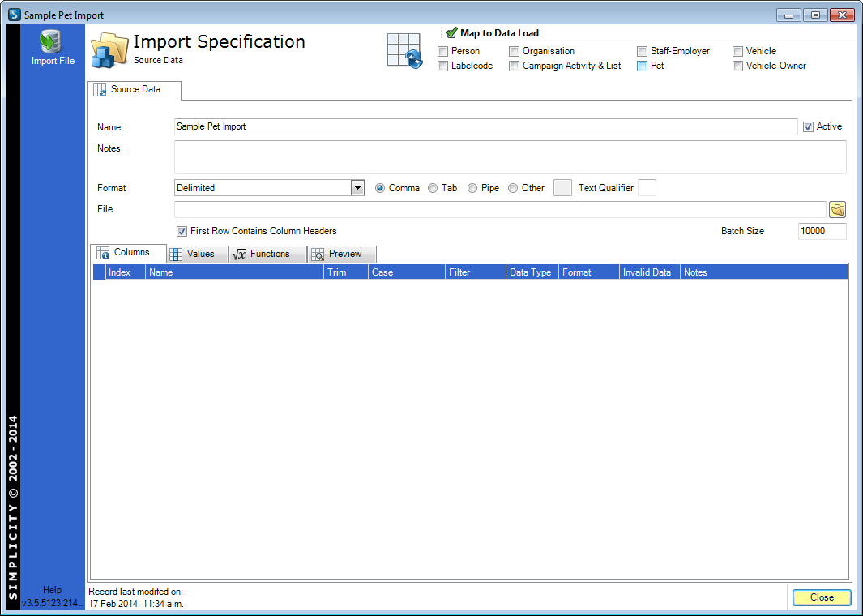Viewport: 863px width, 616px height.
Task: Tick the Vehicle-Owner checkbox
Action: 737,66
